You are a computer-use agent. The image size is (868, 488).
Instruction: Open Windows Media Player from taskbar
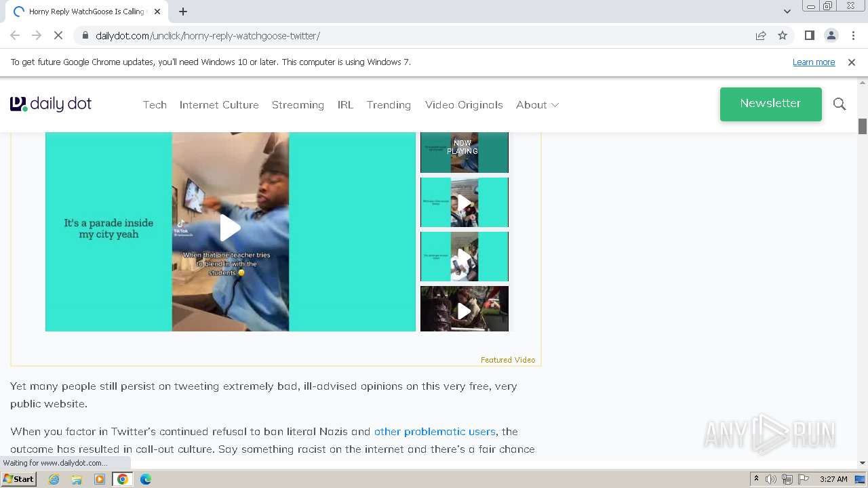tap(100, 479)
